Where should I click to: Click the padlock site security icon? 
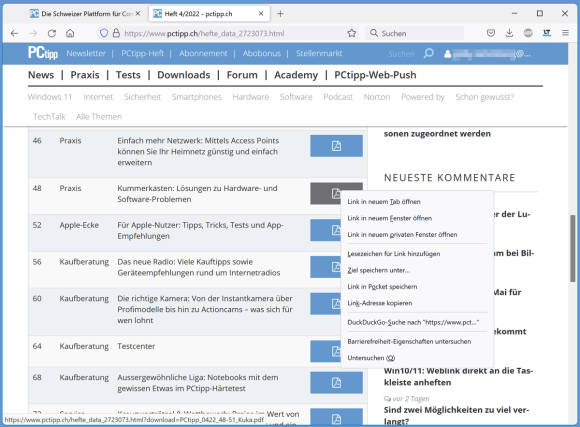pos(116,33)
